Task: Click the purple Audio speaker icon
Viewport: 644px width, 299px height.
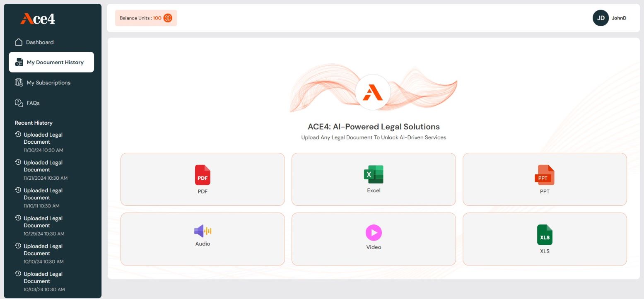Action: 203,231
